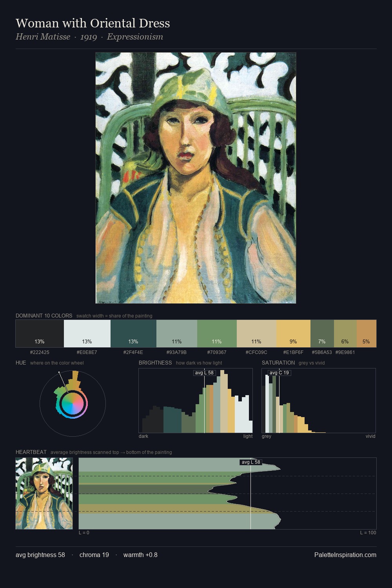The height and width of the screenshot is (588, 392).
Task: Click the 'L = 0' axis label
Action: point(84,532)
